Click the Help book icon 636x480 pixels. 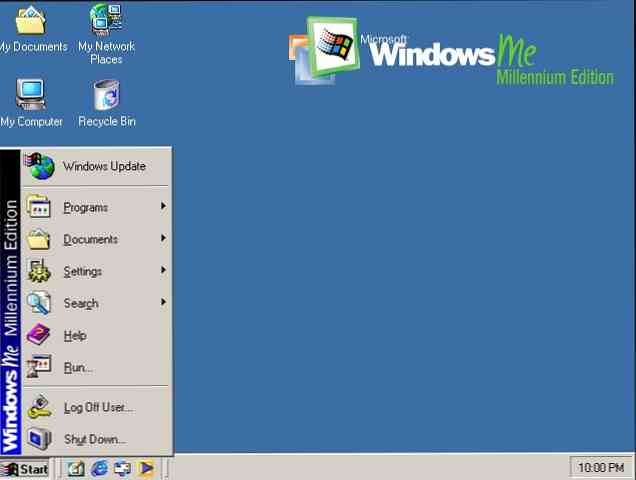click(x=39, y=335)
